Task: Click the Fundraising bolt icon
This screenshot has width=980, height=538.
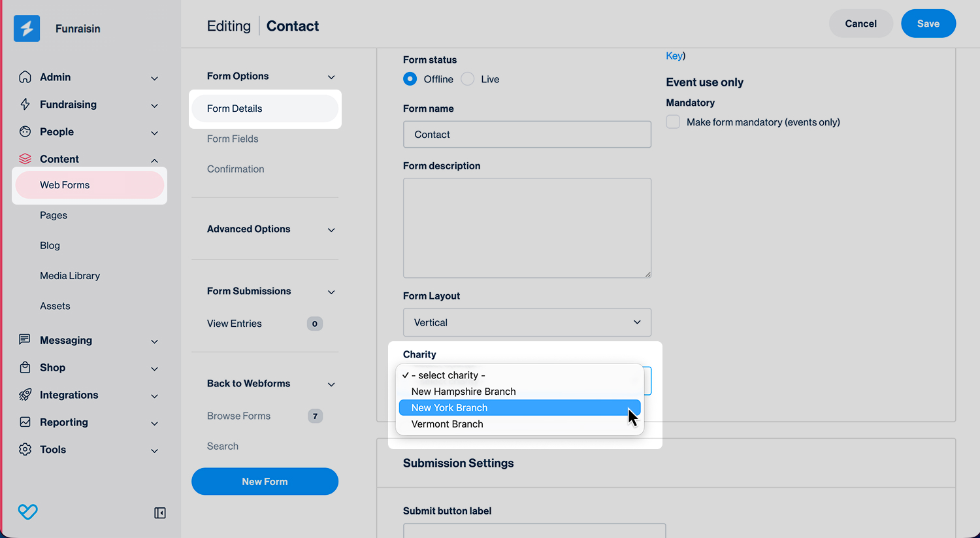Action: point(25,105)
